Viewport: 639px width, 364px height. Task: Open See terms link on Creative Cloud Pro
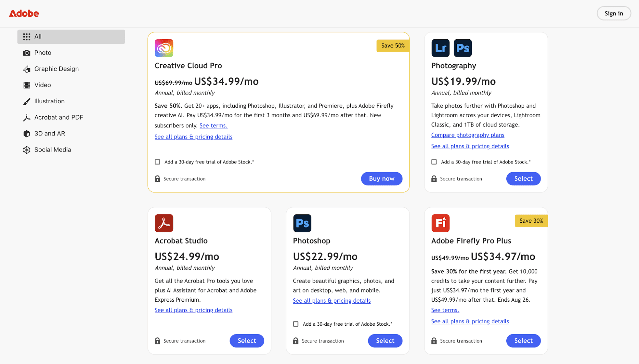click(214, 126)
